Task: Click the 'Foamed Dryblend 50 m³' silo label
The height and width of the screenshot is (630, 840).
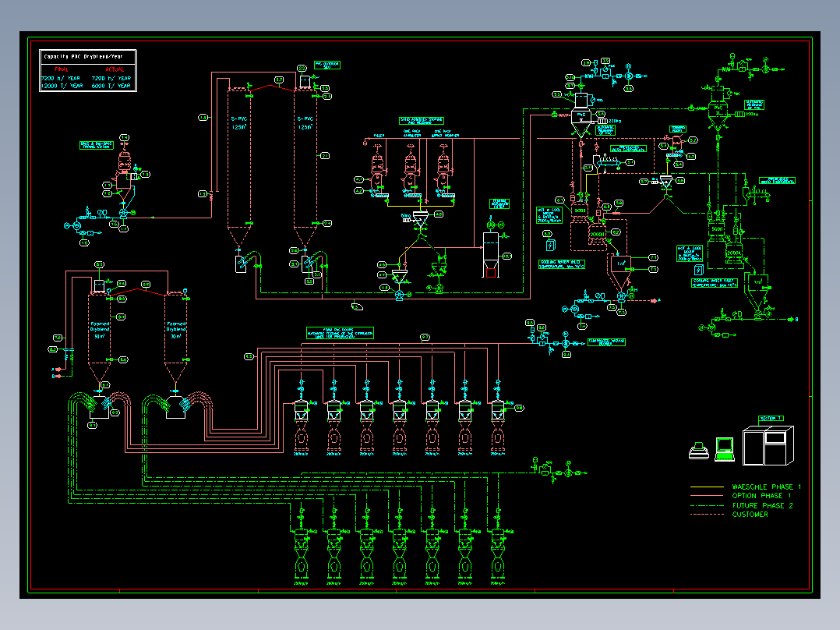Action: (x=100, y=331)
